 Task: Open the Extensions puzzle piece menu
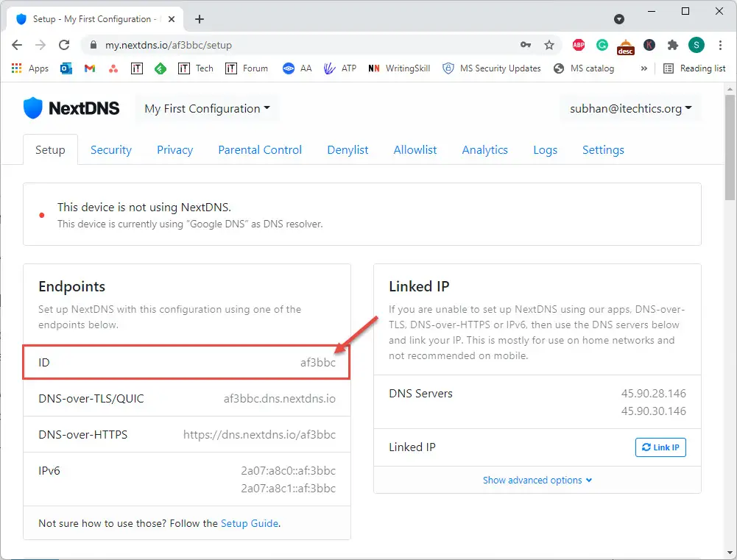[673, 45]
